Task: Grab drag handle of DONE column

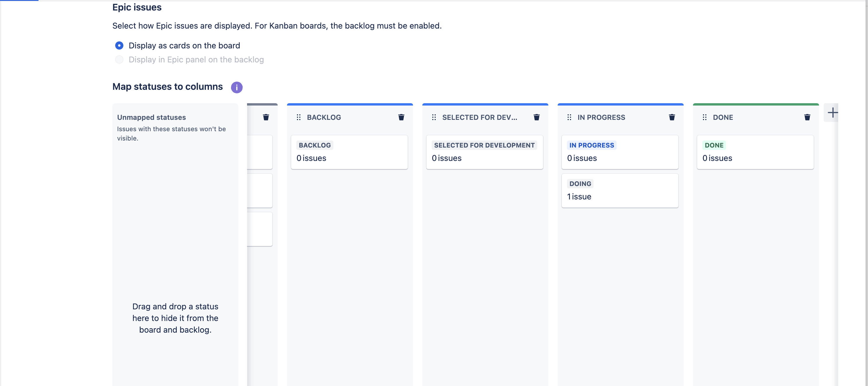Action: 705,117
